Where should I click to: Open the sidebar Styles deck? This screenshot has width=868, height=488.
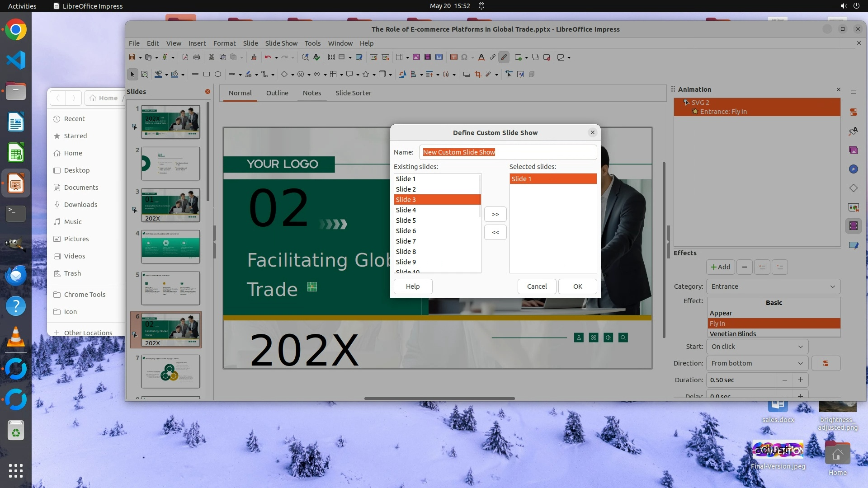(x=853, y=131)
